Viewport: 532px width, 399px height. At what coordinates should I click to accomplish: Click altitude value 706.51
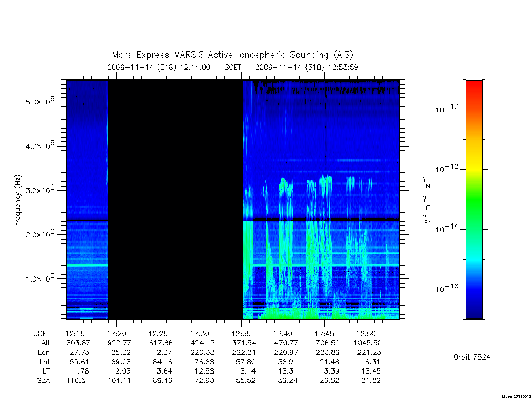[x=327, y=343]
